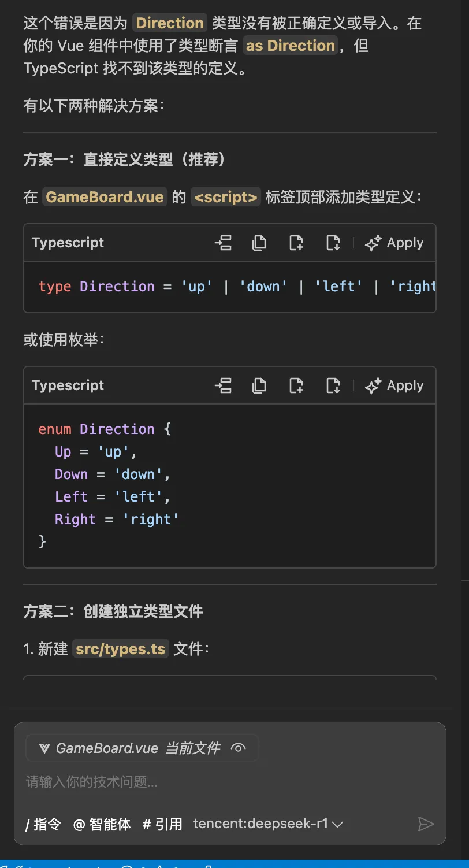Apply the type Direction code block

395,243
